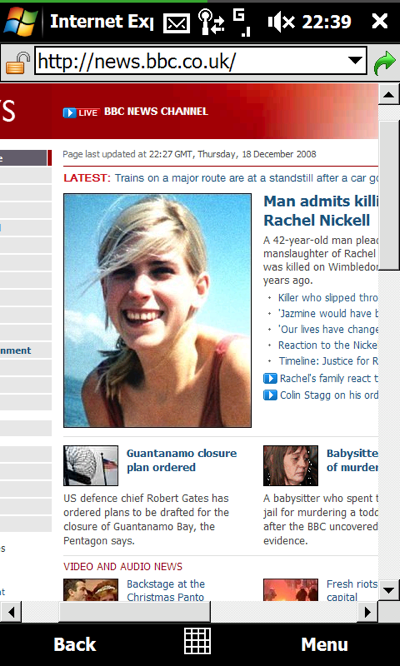Click the green Go arrow button
This screenshot has width=400, height=666.
[384, 64]
